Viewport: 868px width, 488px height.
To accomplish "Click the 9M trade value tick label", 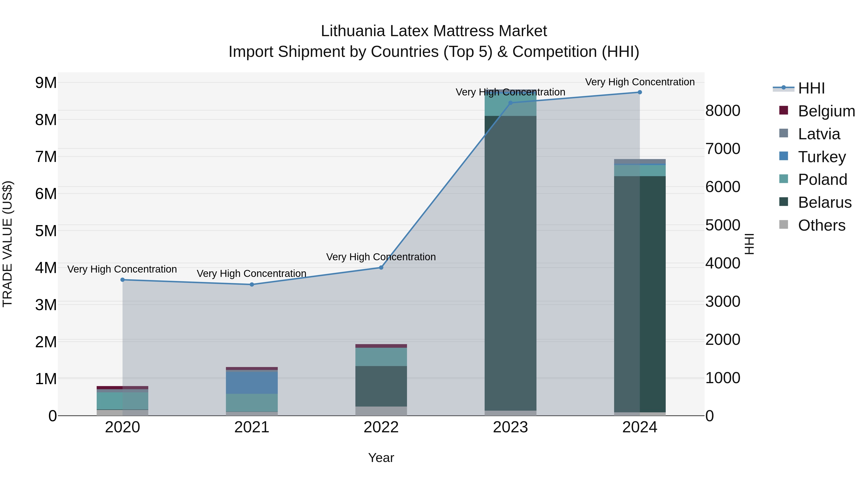I will 46,83.
